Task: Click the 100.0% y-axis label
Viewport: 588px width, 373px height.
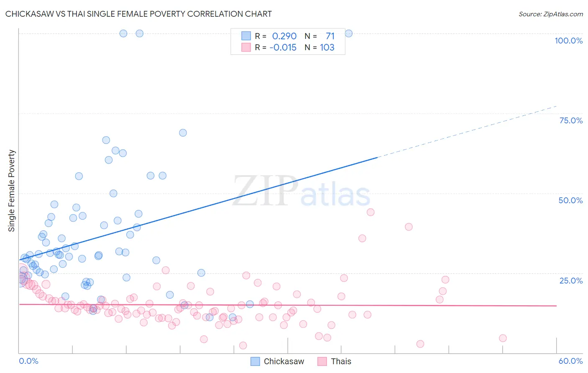Action: tap(568, 41)
